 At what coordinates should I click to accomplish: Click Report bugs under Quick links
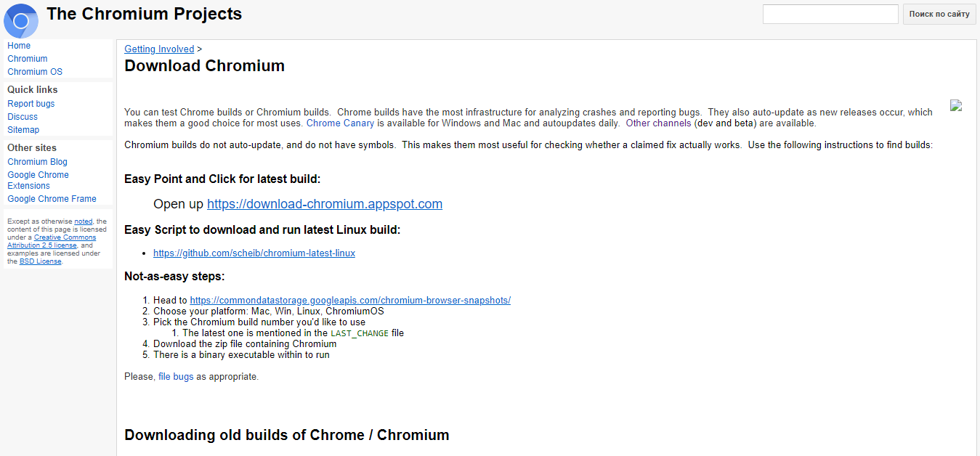pyautogui.click(x=31, y=103)
